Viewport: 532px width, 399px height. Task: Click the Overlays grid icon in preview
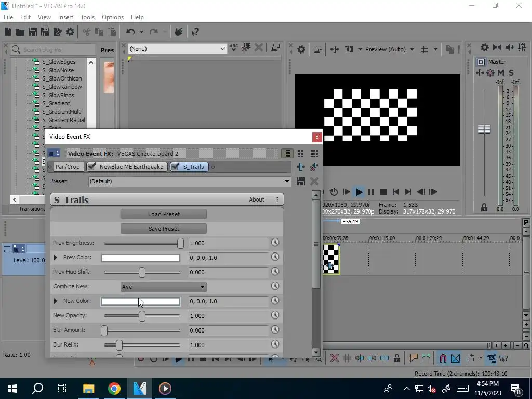coord(424,49)
